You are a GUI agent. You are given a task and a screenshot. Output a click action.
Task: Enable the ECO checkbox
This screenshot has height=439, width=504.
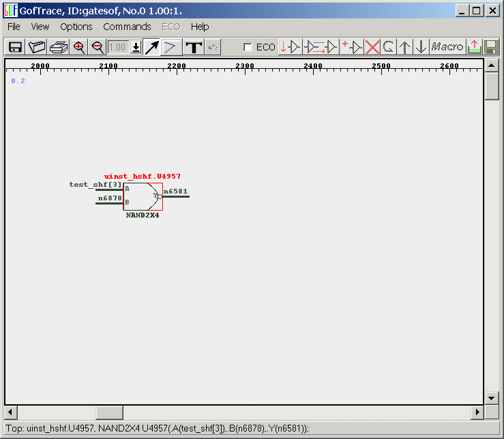pos(248,47)
